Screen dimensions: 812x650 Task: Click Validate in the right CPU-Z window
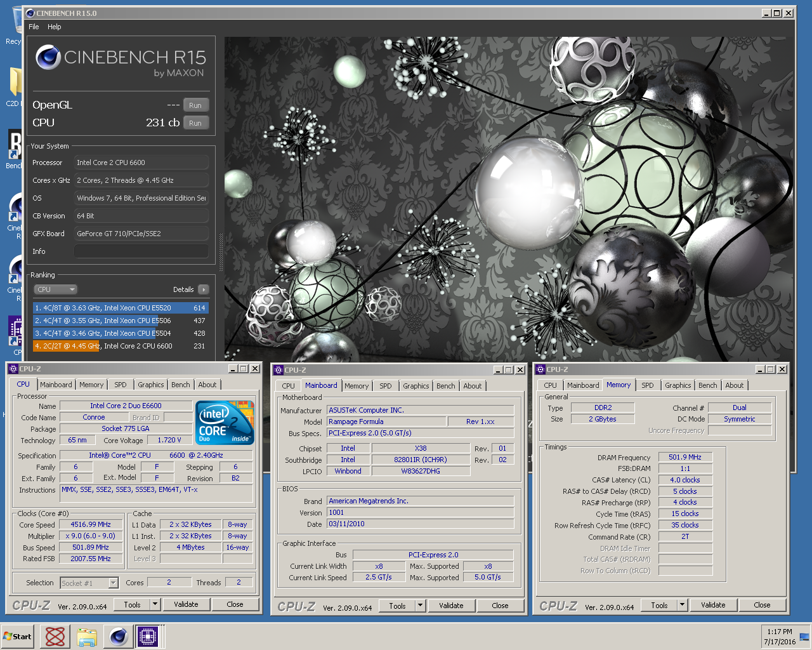coord(713,605)
